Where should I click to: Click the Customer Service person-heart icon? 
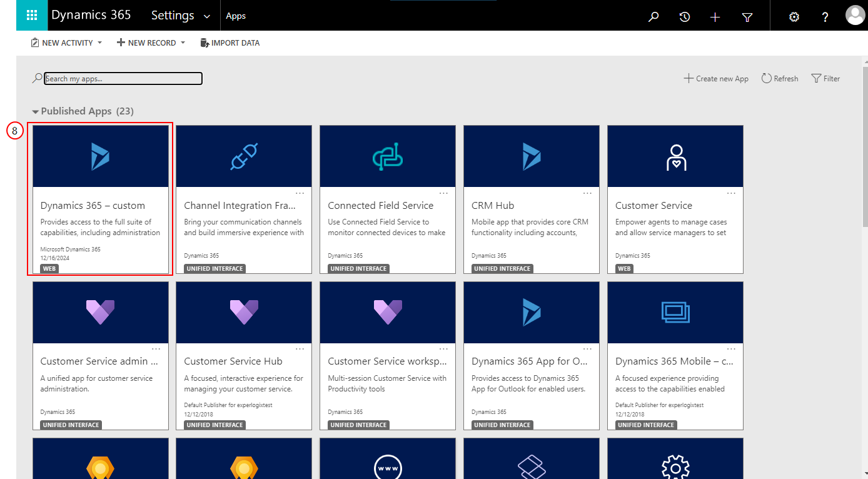pos(675,157)
